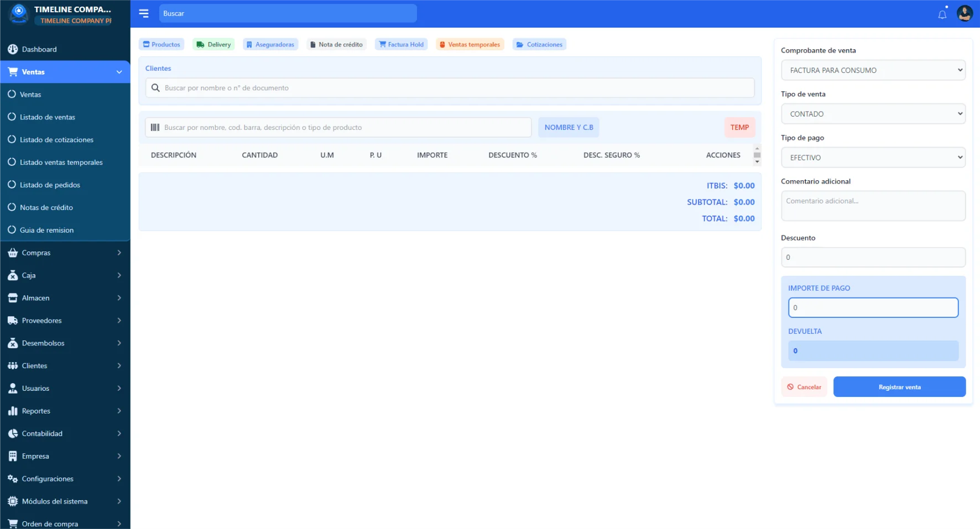Click the Empresa building icon
The width and height of the screenshot is (980, 529).
[x=13, y=456]
